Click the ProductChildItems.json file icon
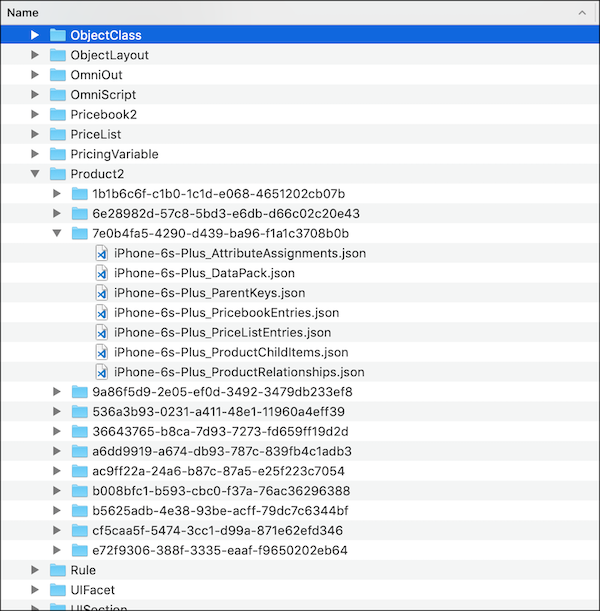Image resolution: width=600 pixels, height=611 pixels. tap(102, 352)
